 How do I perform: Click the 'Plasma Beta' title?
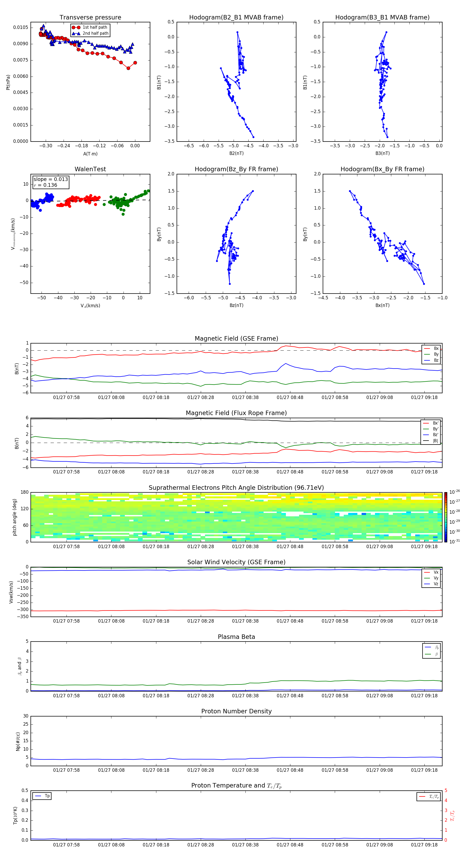point(236,637)
